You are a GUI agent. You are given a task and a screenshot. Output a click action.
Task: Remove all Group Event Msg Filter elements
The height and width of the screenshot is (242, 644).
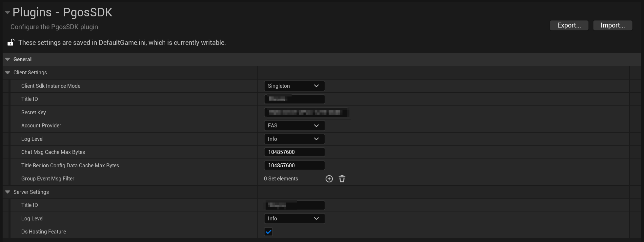coord(342,179)
